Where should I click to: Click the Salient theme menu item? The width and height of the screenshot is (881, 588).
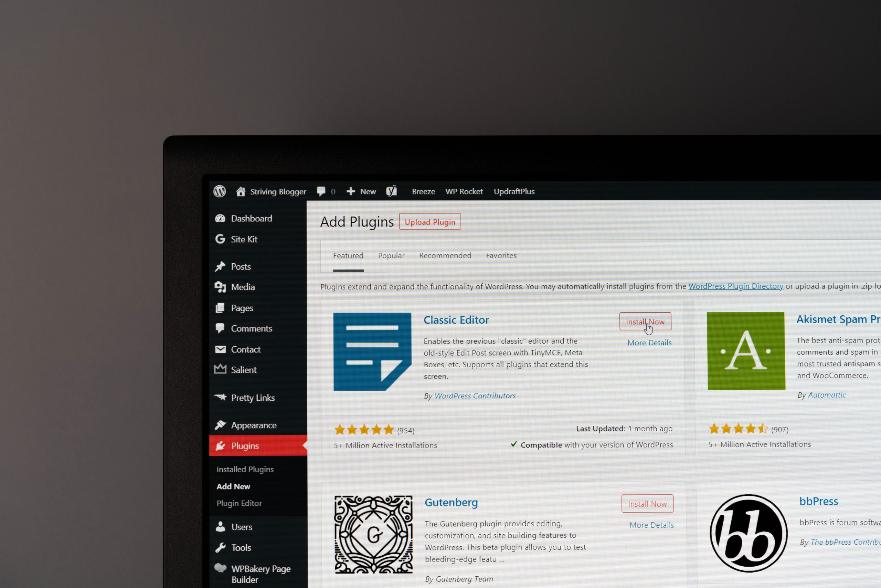243,369
